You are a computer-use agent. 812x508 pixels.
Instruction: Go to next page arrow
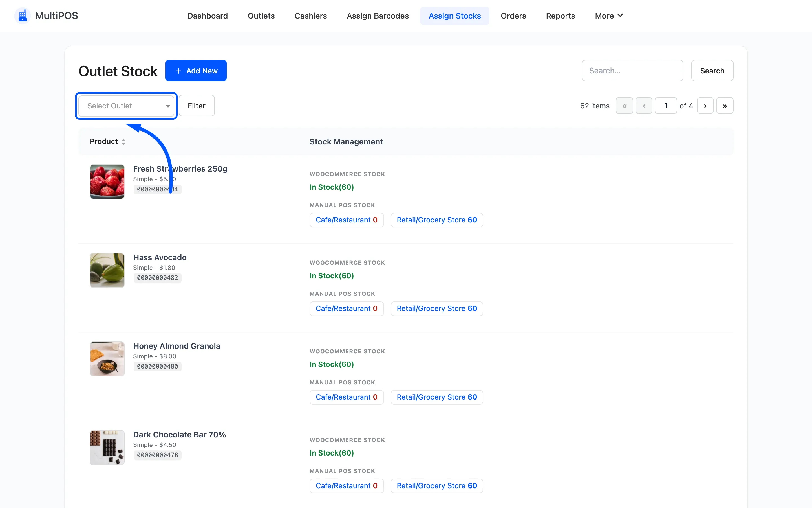coord(705,106)
